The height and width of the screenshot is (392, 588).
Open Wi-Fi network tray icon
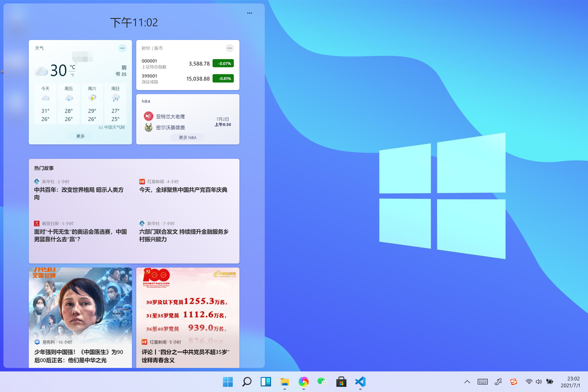click(529, 382)
